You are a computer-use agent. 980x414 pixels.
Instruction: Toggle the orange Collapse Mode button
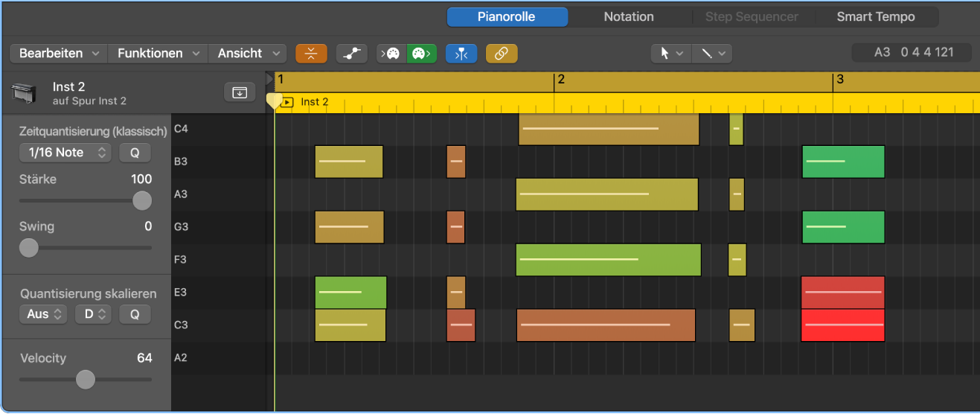click(312, 54)
